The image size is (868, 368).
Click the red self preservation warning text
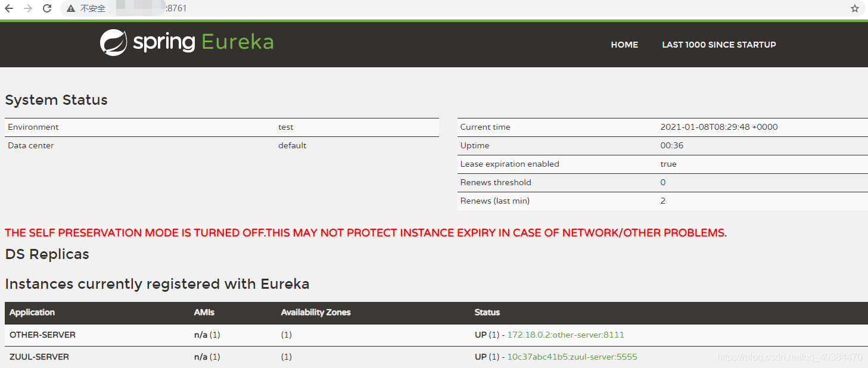click(x=366, y=233)
